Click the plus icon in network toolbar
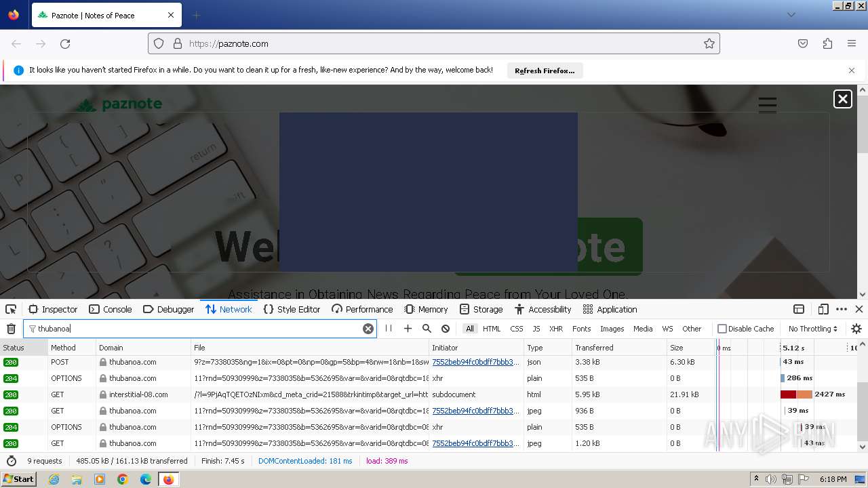Viewport: 868px width, 488px height. (408, 329)
